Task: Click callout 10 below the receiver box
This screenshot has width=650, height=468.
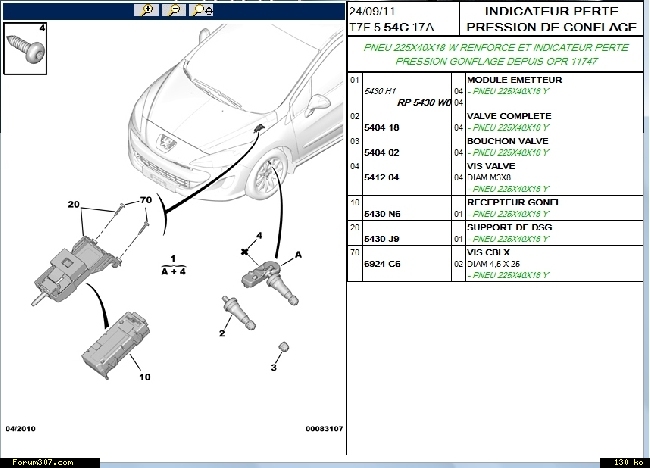Action: (145, 377)
